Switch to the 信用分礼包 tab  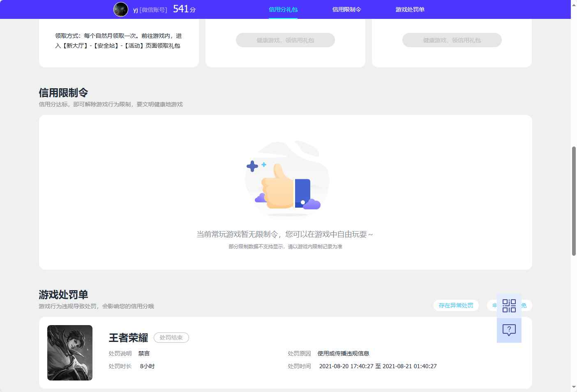283,9
